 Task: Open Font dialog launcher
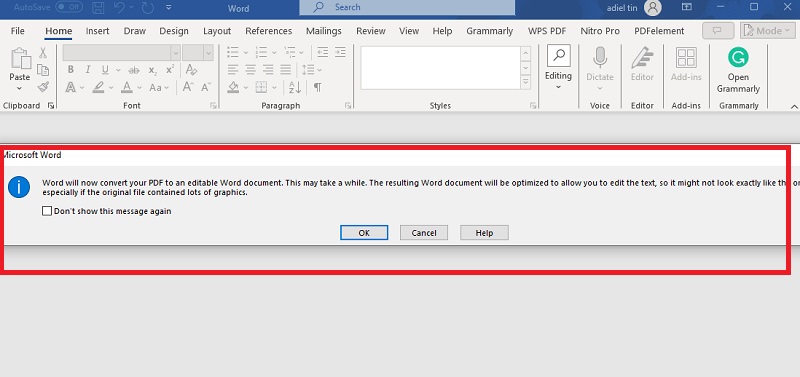pyautogui.click(x=213, y=106)
